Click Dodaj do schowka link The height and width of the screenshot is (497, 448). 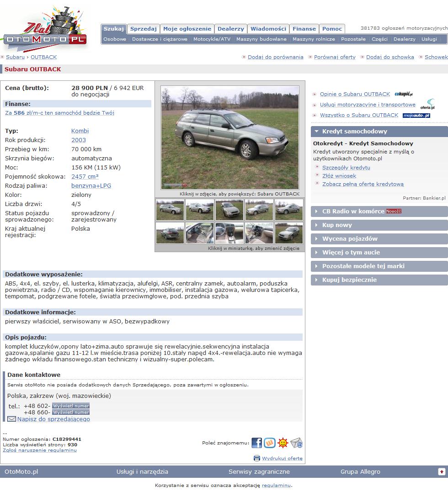point(390,57)
